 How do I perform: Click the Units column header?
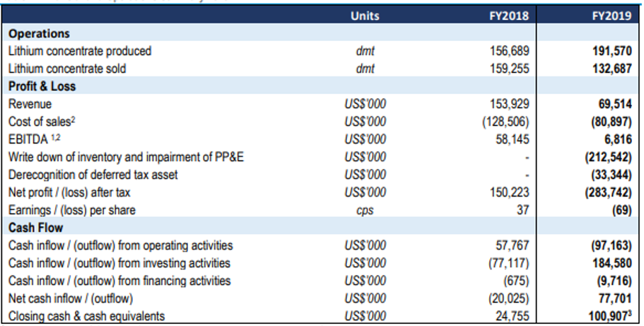coord(365,16)
